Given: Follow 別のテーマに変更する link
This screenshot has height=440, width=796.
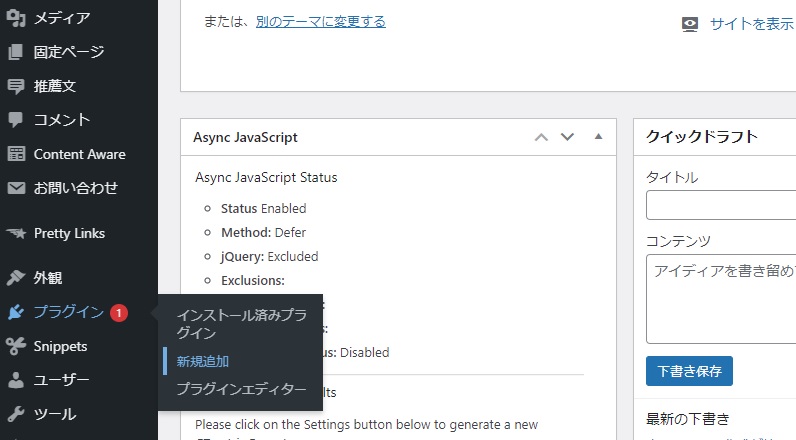Looking at the screenshot, I should (x=321, y=22).
